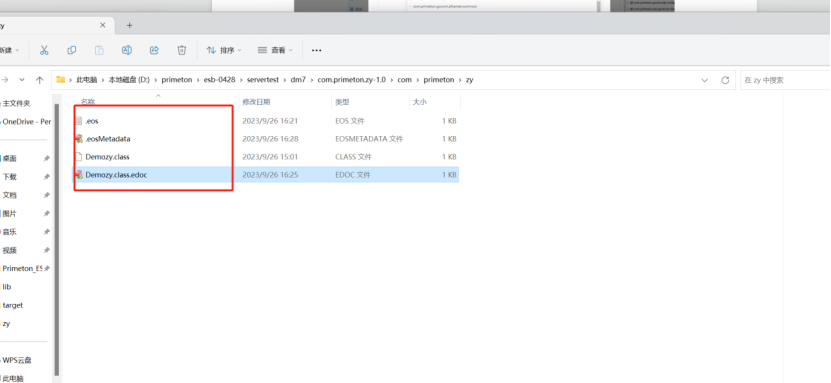
Task: Open a new tab with plus icon
Action: pos(129,25)
